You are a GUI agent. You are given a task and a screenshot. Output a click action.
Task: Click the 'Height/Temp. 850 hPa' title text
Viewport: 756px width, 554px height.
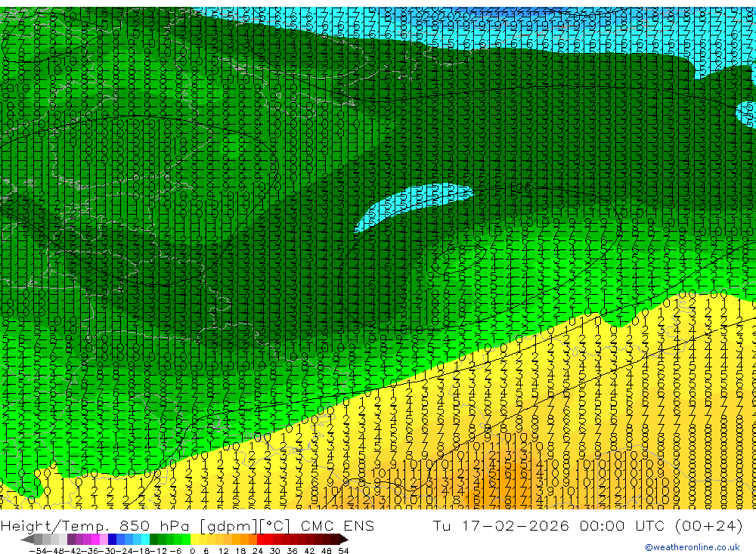tap(97, 525)
